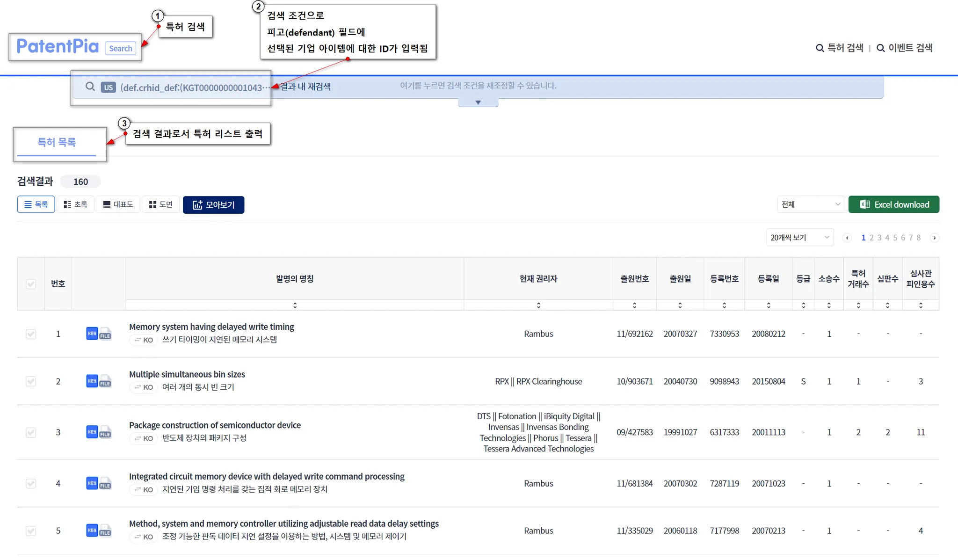
Task: Open the 20개씩 보기 page size dropdown
Action: pyautogui.click(x=799, y=238)
